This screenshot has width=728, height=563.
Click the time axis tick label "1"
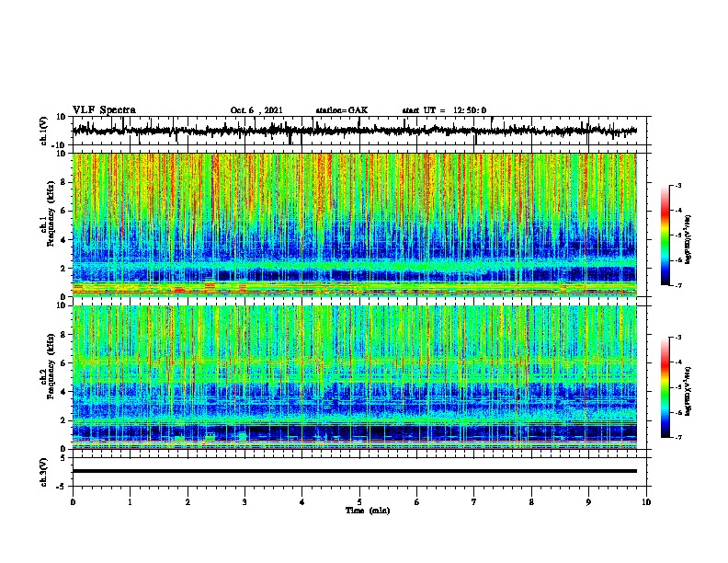point(130,502)
